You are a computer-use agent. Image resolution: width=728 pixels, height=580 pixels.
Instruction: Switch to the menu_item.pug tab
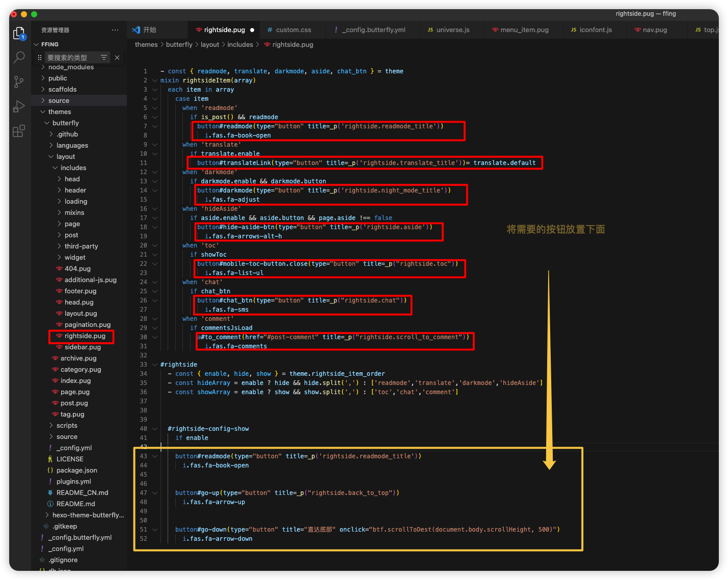pyautogui.click(x=524, y=30)
